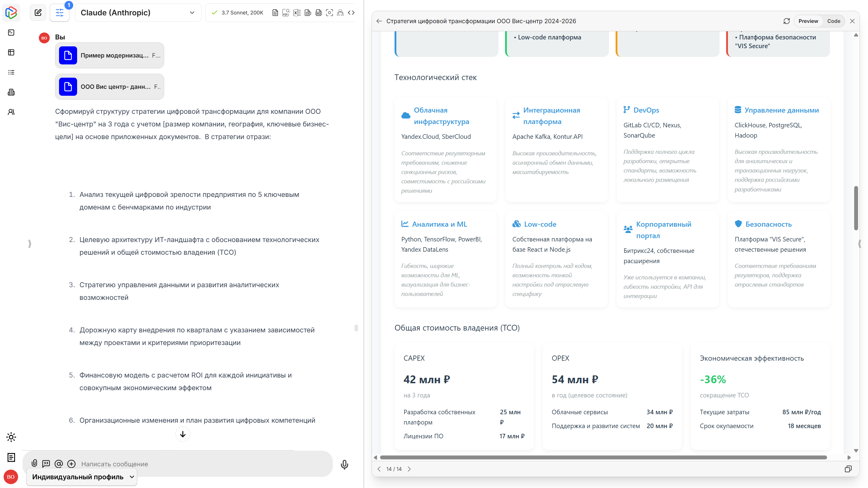Click the 'Технологический стек' section heading
Screen dimensions: 868x488
click(x=435, y=77)
